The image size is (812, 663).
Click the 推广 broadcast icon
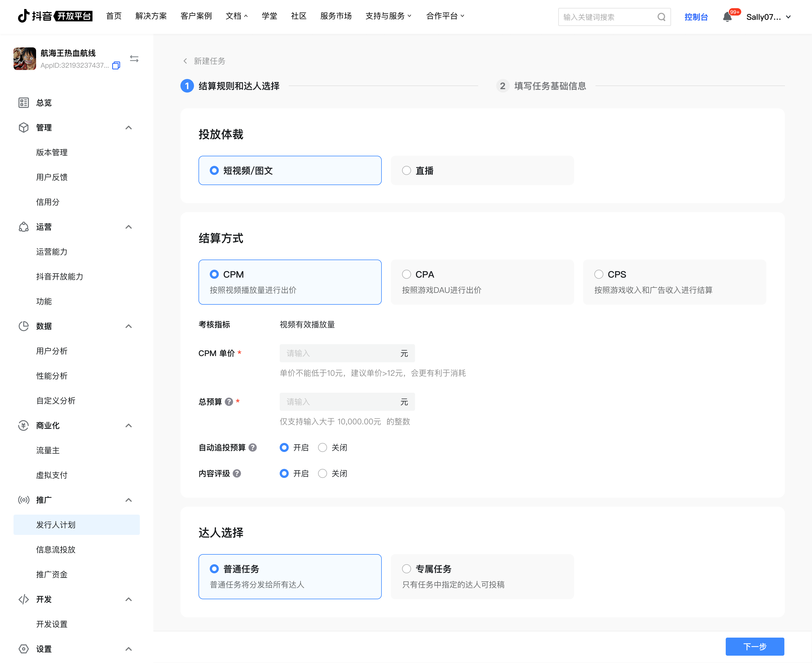(x=24, y=500)
